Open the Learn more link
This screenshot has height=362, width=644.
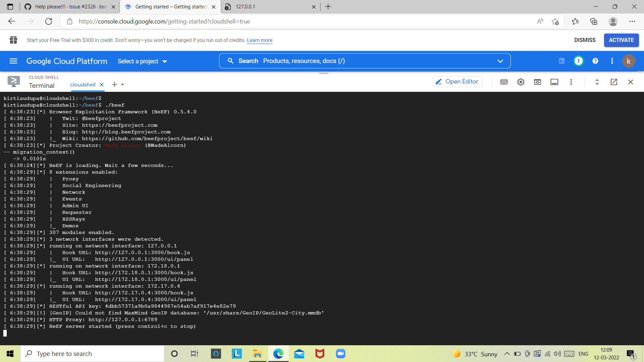click(x=259, y=40)
